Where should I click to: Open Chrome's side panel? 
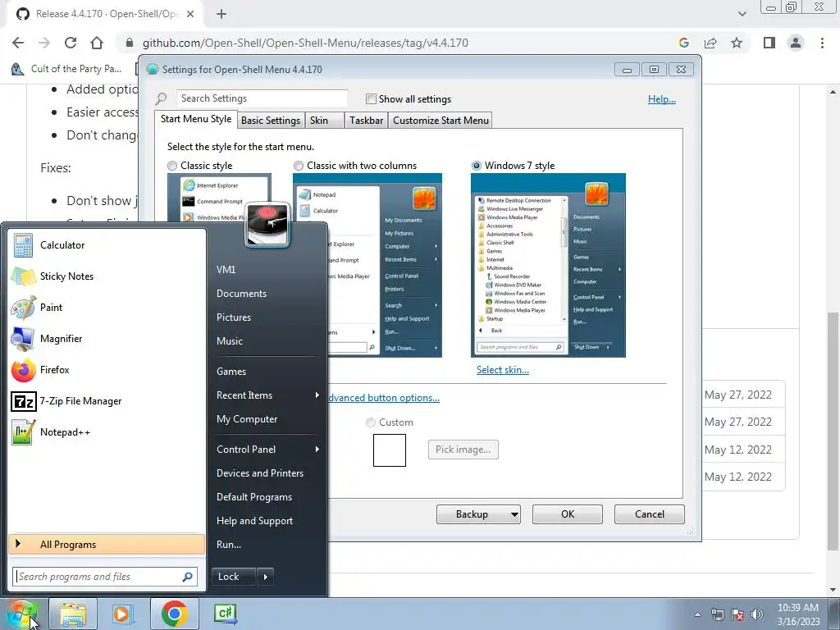click(769, 43)
